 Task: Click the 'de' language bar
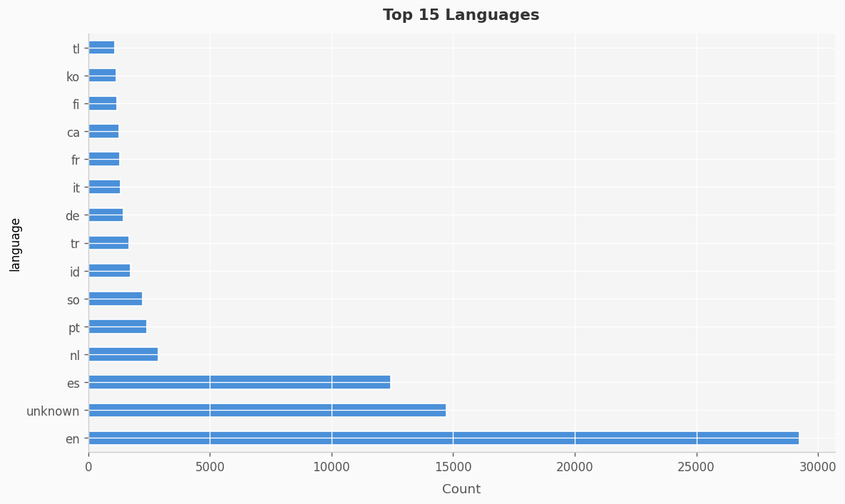pos(106,215)
